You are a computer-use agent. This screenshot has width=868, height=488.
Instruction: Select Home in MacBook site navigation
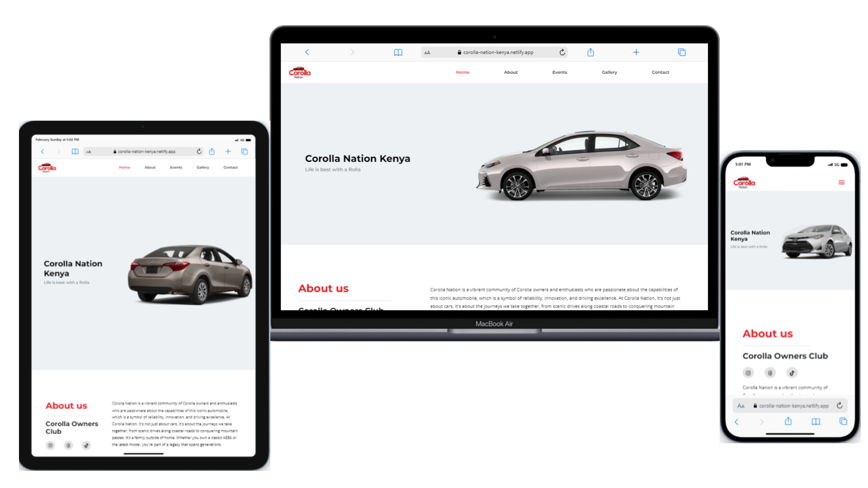tap(462, 72)
